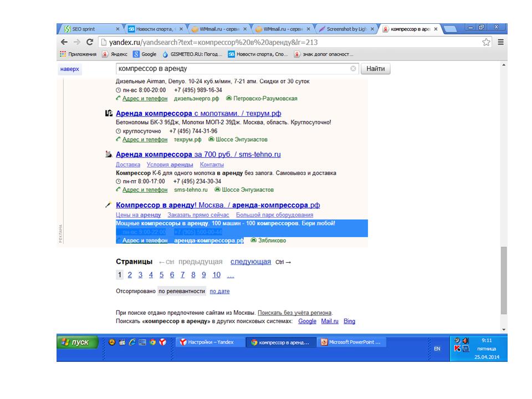Click the наверх button
The image size is (532, 399).
point(70,69)
